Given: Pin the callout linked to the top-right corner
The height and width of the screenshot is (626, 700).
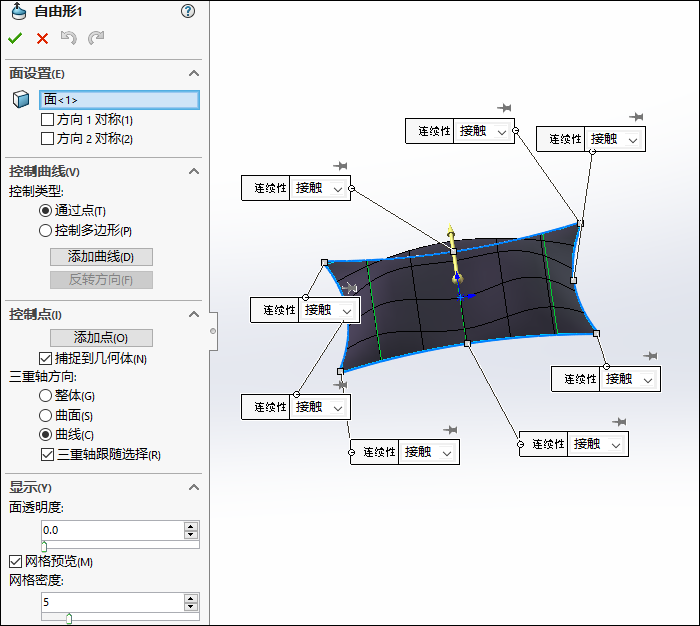Looking at the screenshot, I should [x=504, y=108].
